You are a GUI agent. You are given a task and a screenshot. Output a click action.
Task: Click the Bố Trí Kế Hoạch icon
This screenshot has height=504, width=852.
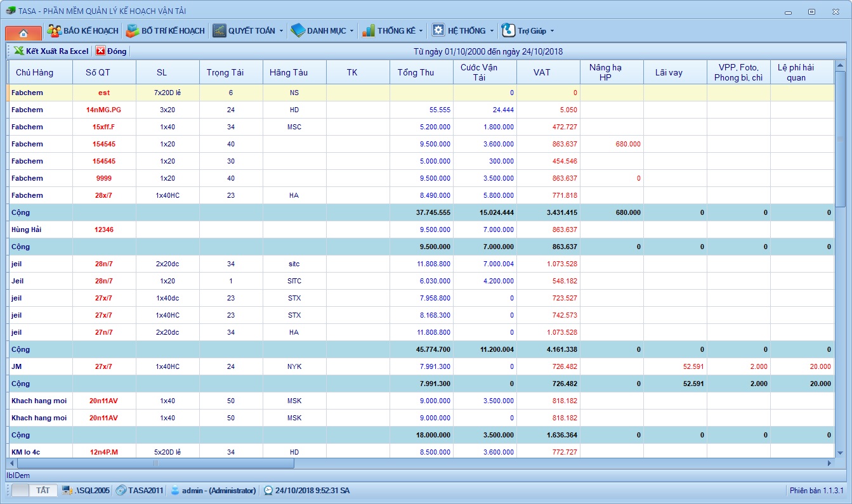point(132,30)
